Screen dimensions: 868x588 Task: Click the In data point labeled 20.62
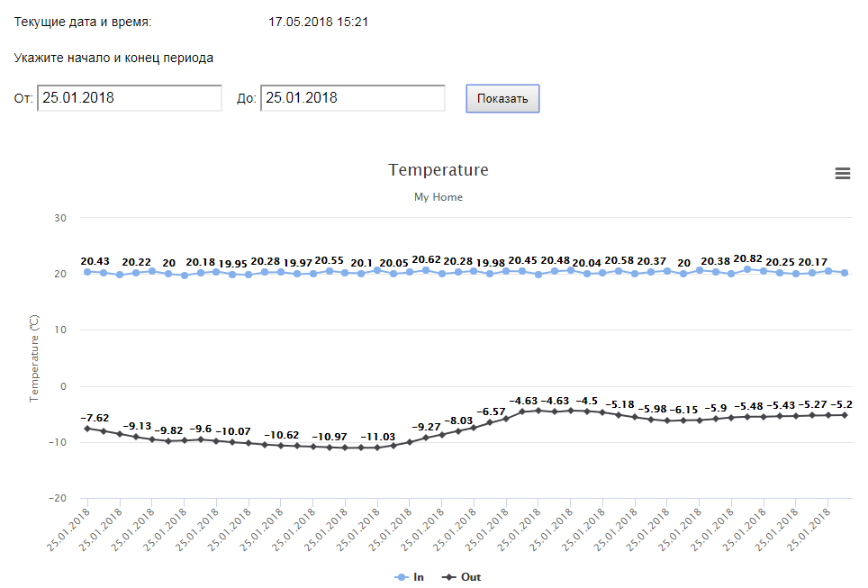click(x=426, y=270)
